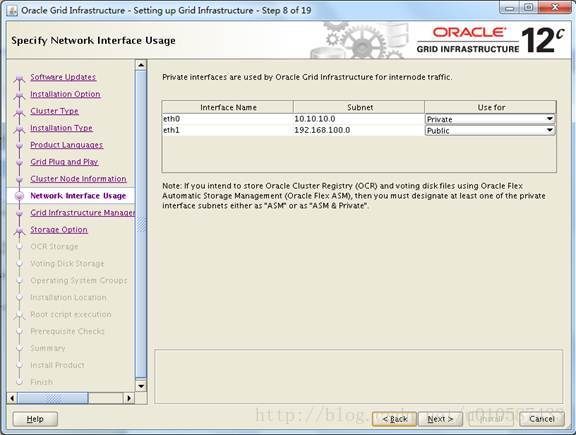
Task: Go to Installation Option step
Action: (x=65, y=94)
